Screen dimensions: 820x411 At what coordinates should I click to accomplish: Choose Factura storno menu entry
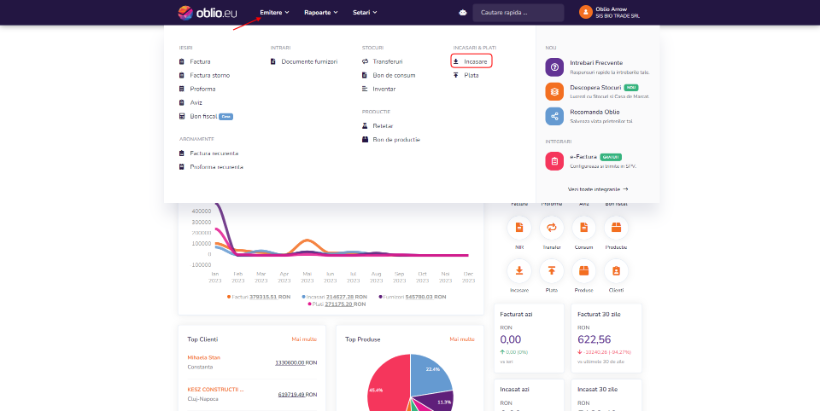pyautogui.click(x=210, y=75)
